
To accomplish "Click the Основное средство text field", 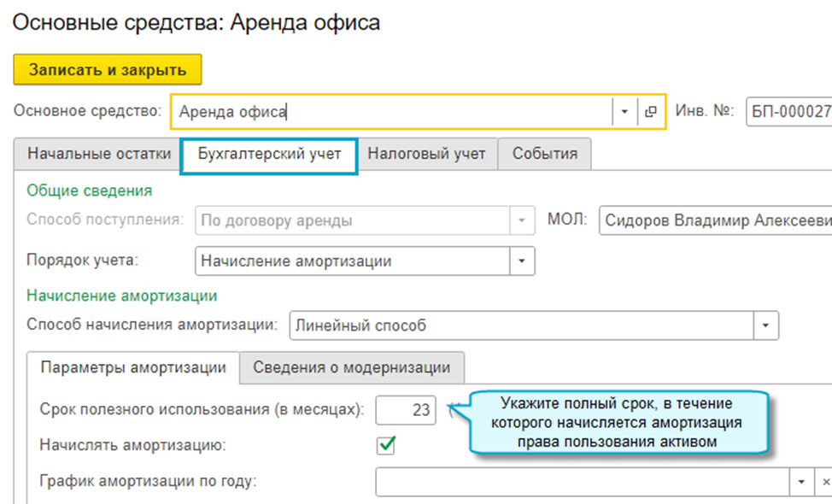I will click(391, 112).
